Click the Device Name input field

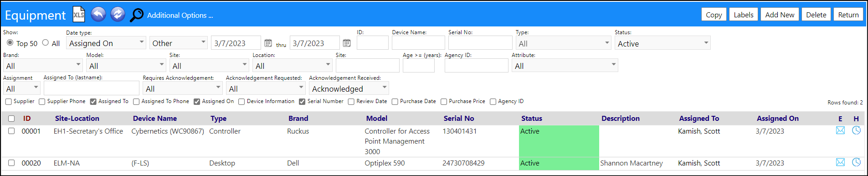[x=418, y=43]
